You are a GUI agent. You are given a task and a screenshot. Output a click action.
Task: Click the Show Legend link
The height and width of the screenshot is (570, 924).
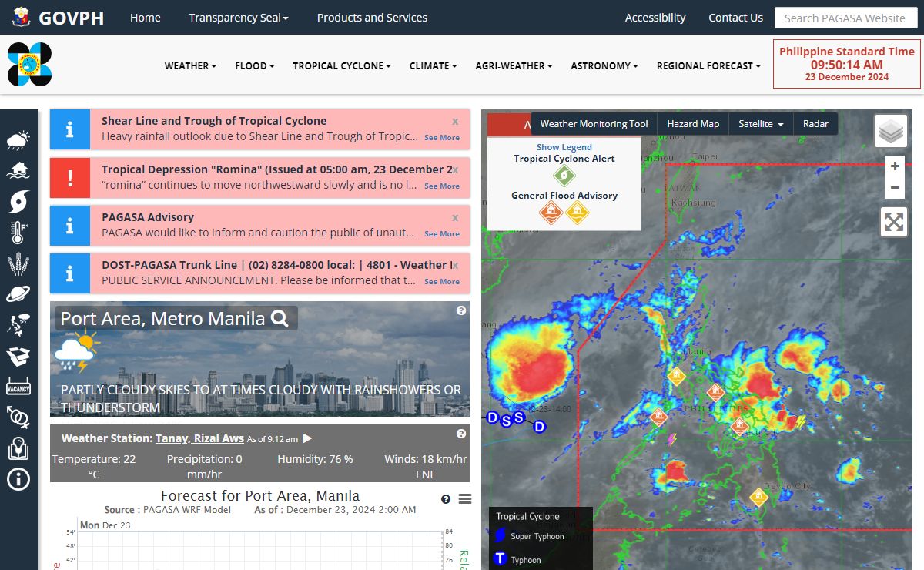tap(564, 147)
